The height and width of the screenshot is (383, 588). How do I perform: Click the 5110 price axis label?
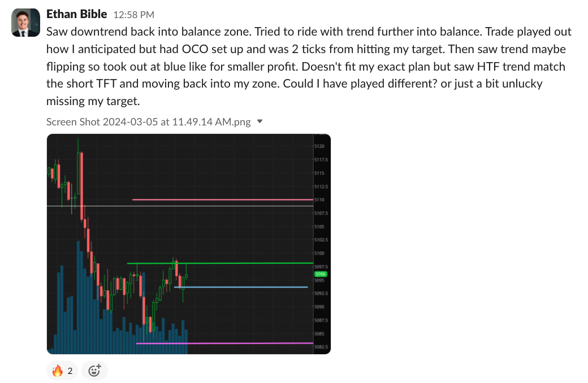click(319, 200)
